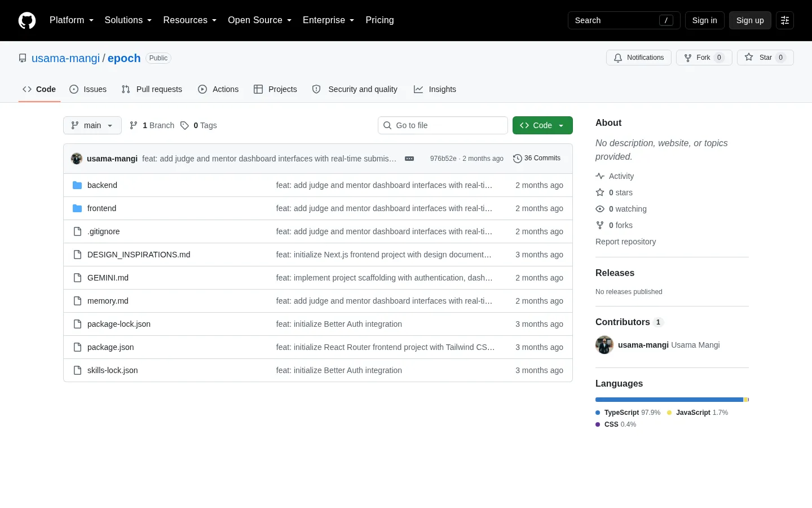Expand the Platform menu
812x508 pixels.
click(72, 20)
